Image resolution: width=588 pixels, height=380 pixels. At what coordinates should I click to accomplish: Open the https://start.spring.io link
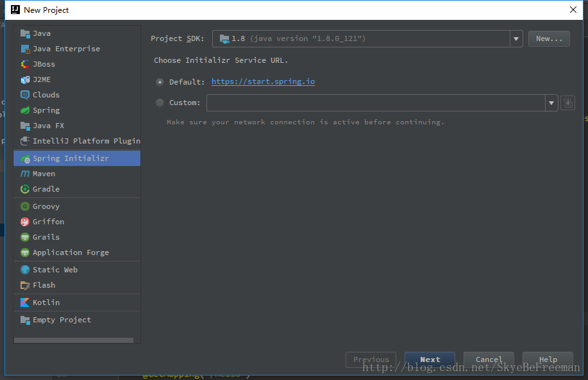point(263,81)
